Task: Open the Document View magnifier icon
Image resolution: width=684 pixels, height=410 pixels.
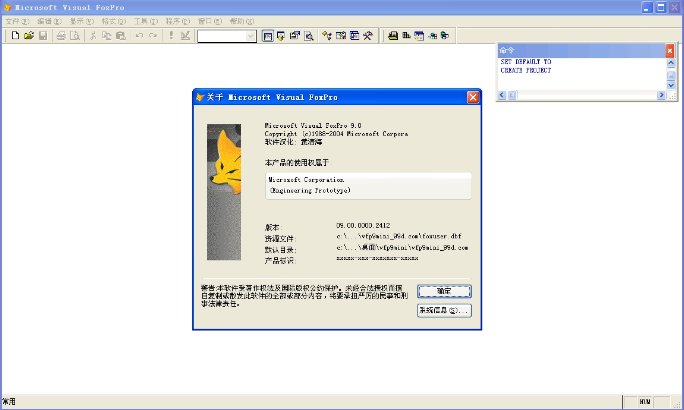Action: tap(309, 36)
